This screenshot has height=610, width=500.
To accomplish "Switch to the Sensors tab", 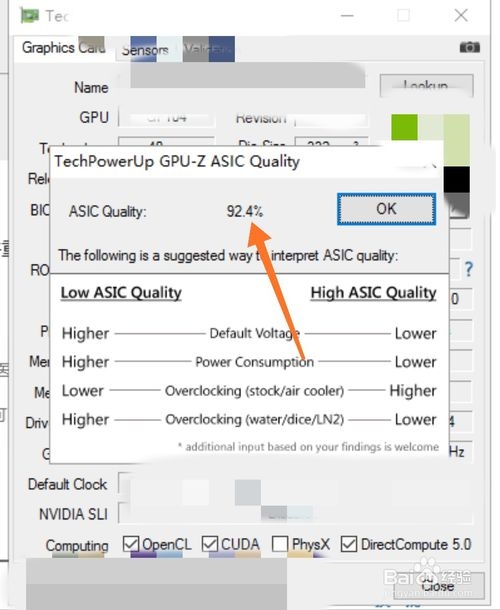I will [x=145, y=50].
